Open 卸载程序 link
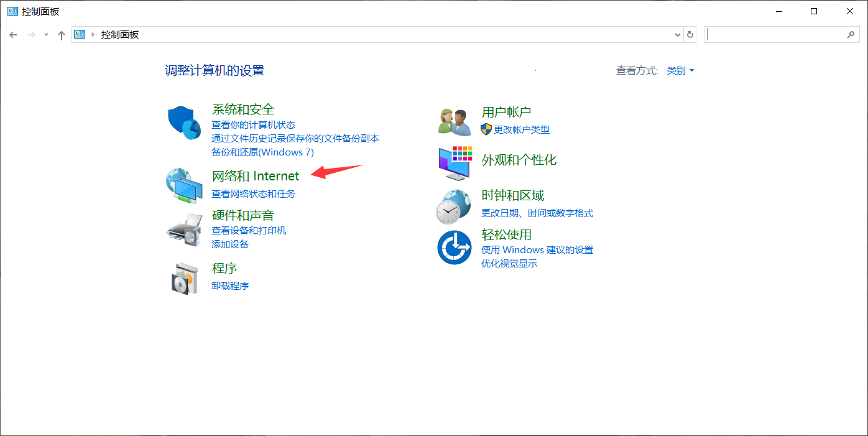This screenshot has height=436, width=868. pyautogui.click(x=230, y=285)
